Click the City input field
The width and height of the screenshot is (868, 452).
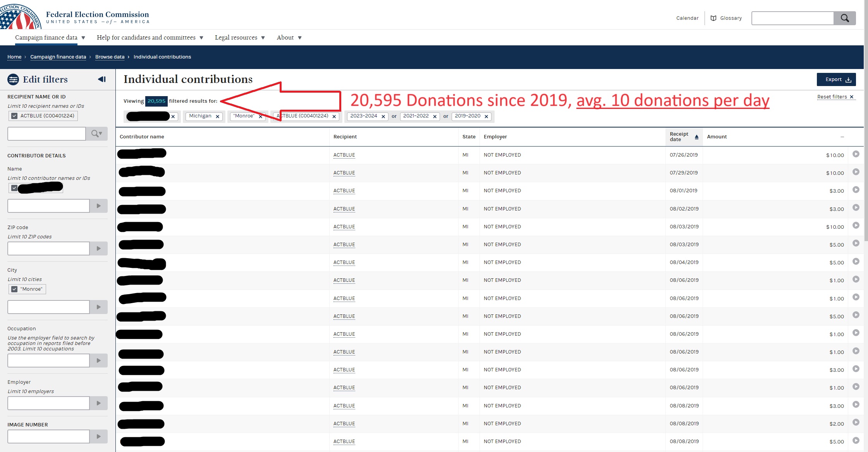(48, 307)
